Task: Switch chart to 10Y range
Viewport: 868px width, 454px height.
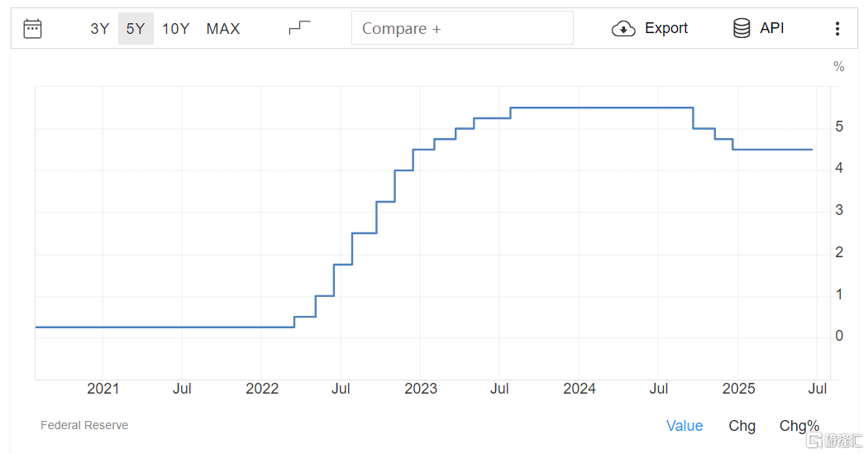Action: [x=175, y=29]
